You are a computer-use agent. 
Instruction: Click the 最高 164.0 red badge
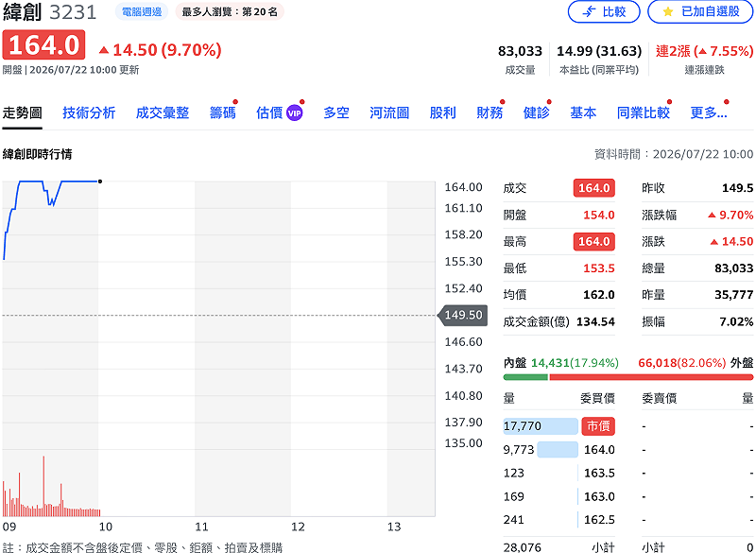pos(593,242)
